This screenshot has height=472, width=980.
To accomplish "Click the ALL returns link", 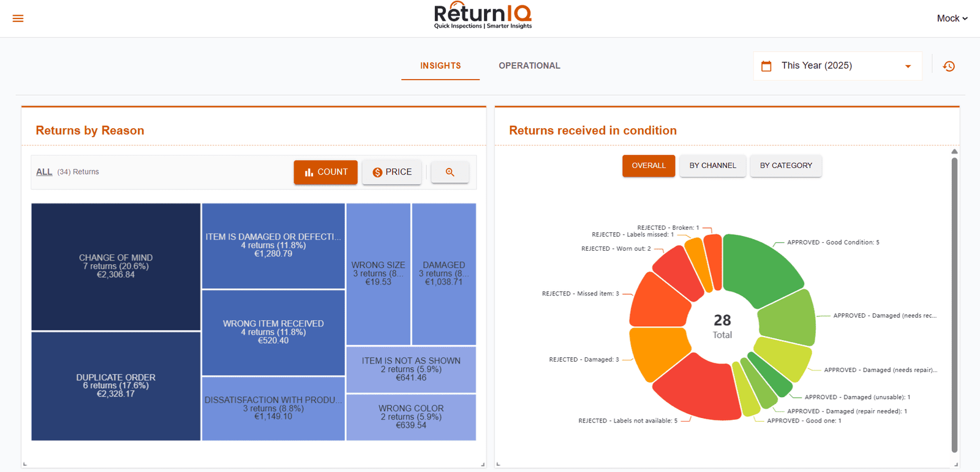I will pyautogui.click(x=44, y=172).
